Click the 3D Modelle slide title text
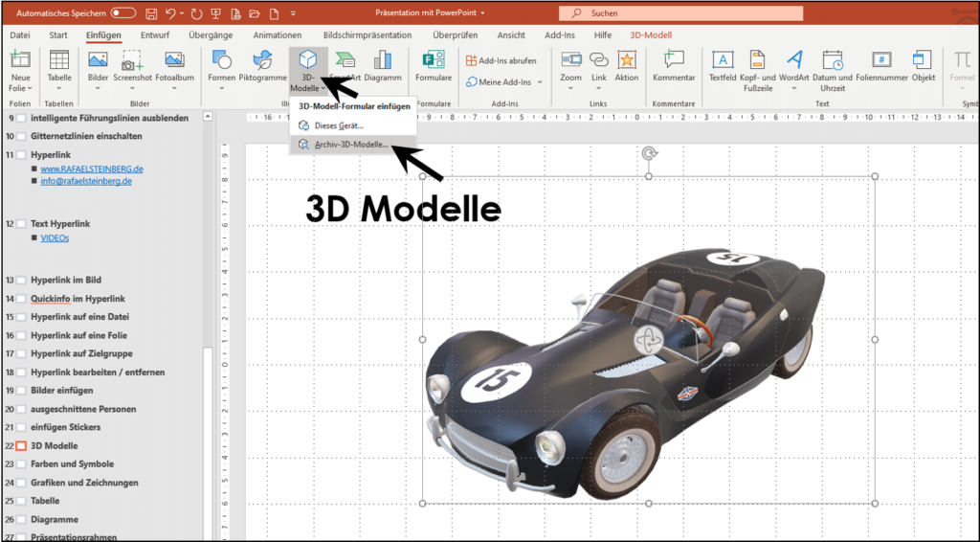Screen dimensions: 980x542 tap(403, 209)
